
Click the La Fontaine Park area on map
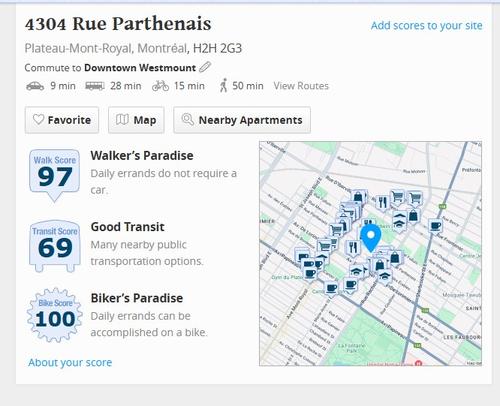[352, 348]
